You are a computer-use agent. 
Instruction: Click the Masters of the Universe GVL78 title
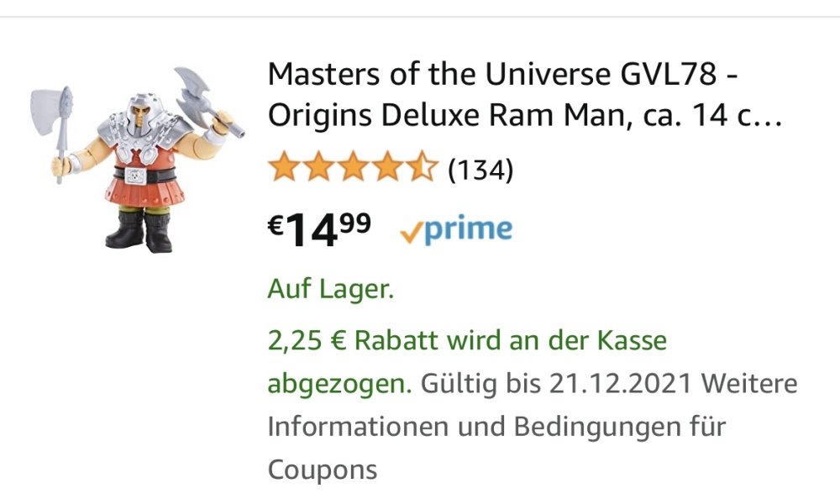[524, 94]
